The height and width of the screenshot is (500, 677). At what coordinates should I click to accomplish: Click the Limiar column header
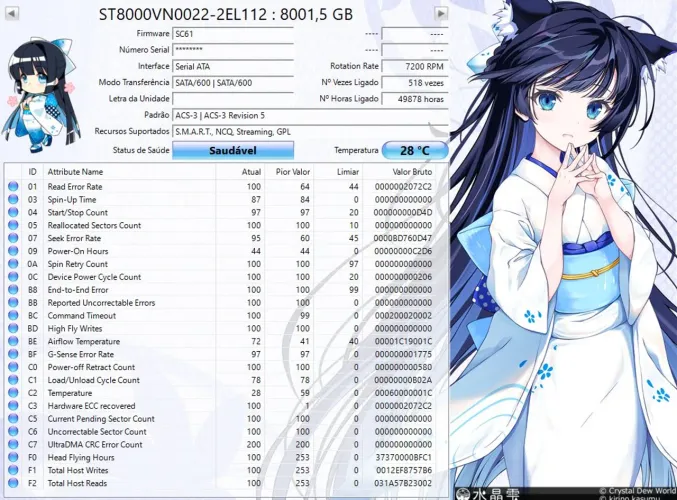click(x=338, y=172)
